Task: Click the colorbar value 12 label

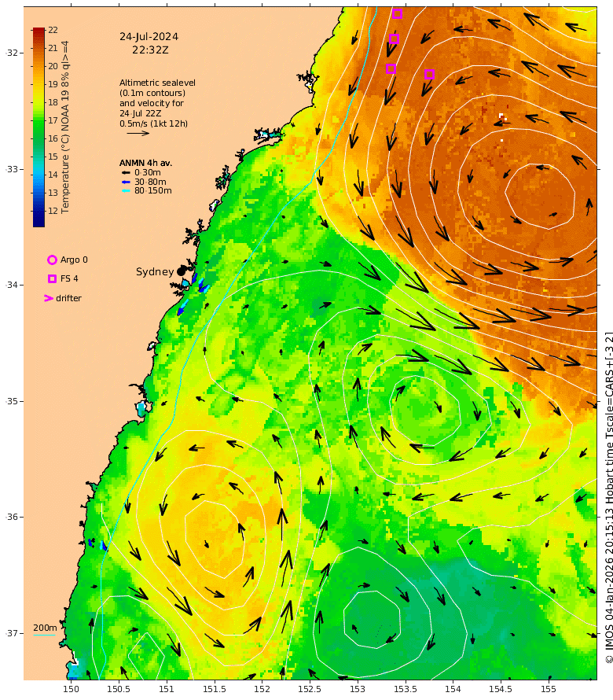Action: pyautogui.click(x=53, y=211)
